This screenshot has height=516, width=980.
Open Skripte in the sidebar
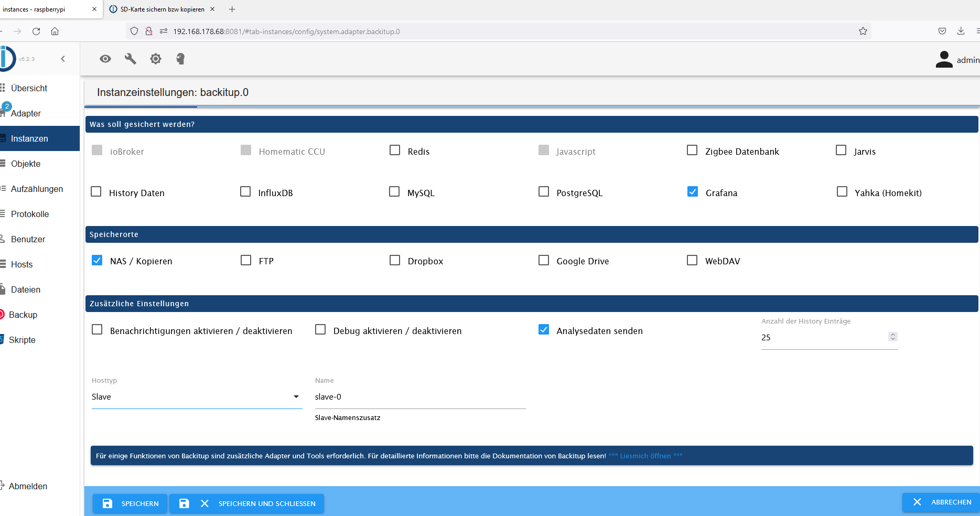40,340
